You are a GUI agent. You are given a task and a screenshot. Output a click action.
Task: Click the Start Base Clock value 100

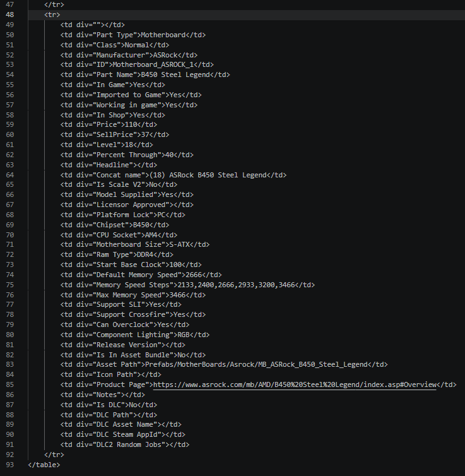tap(175, 265)
